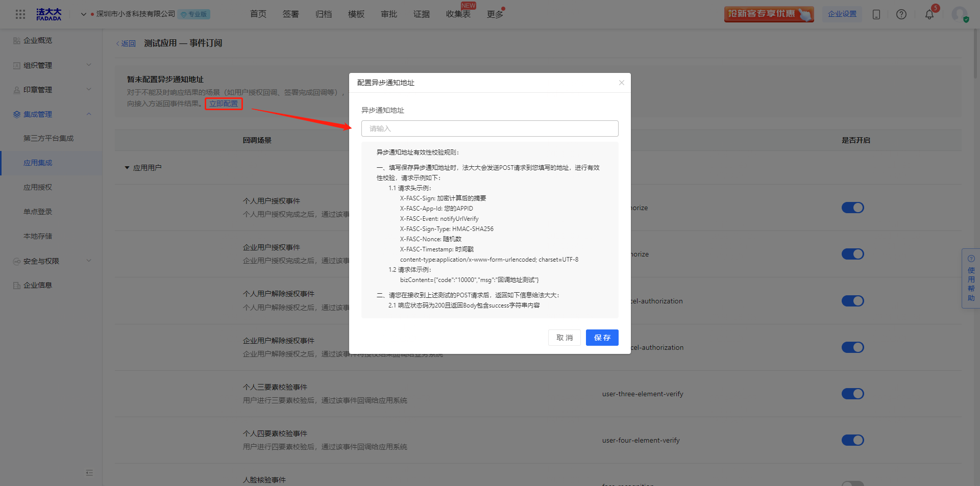Click the help question mark icon
Image resolution: width=980 pixels, height=486 pixels.
(901, 14)
